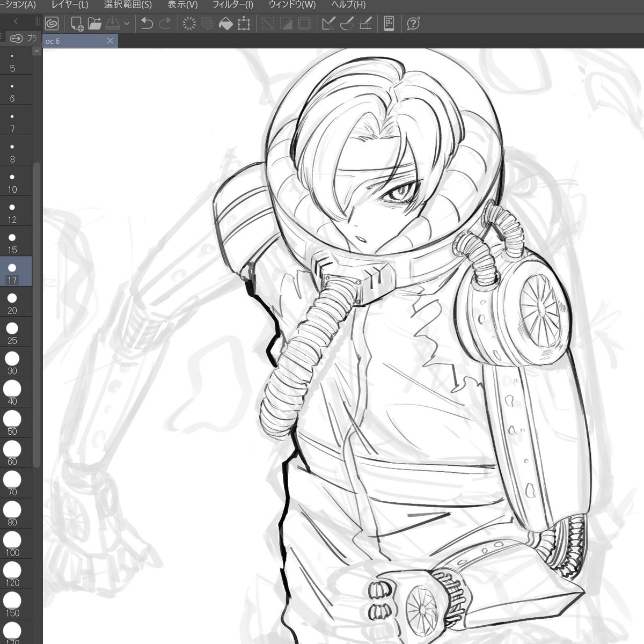Collapse the left palette dock arrow
Viewport: 644px width, 644px height.
tap(16, 21)
